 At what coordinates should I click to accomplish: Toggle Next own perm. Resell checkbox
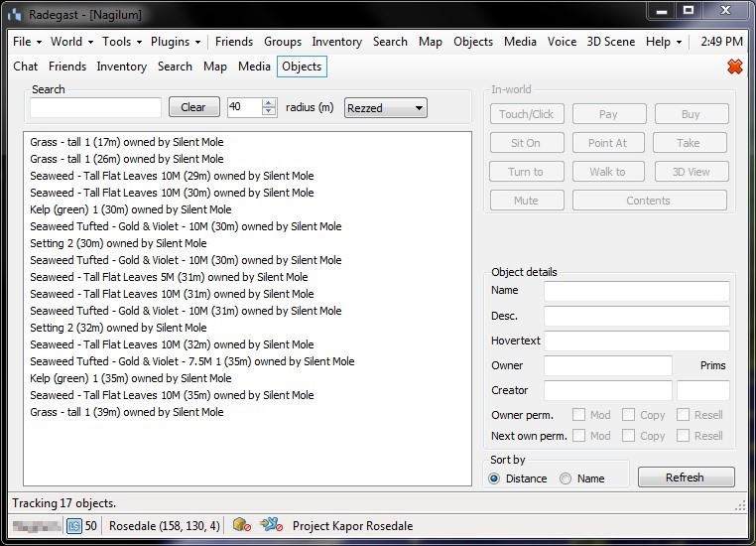683,436
